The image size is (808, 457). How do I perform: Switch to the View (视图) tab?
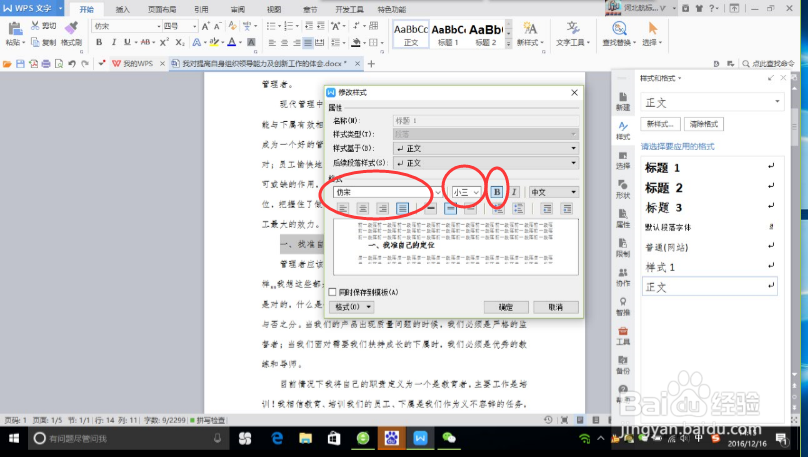(274, 9)
